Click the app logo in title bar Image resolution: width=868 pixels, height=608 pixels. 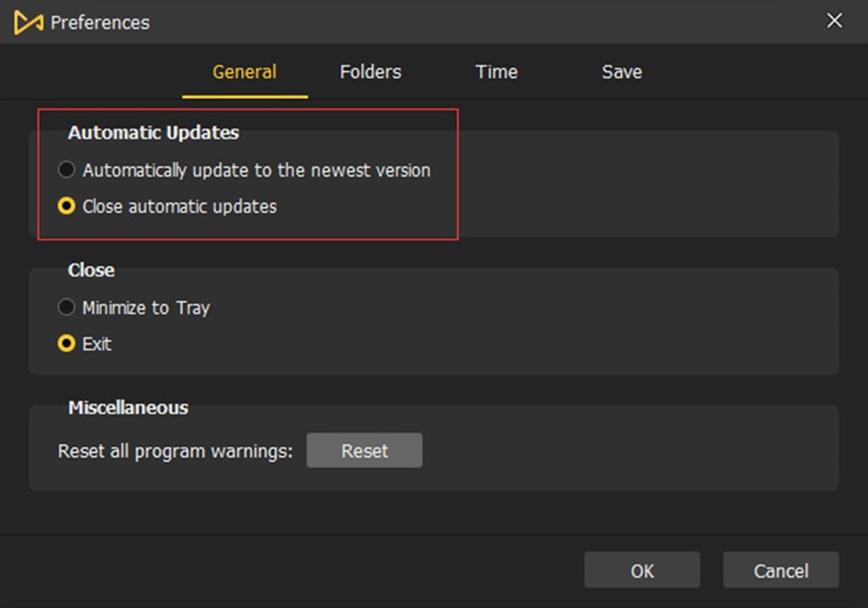click(28, 22)
